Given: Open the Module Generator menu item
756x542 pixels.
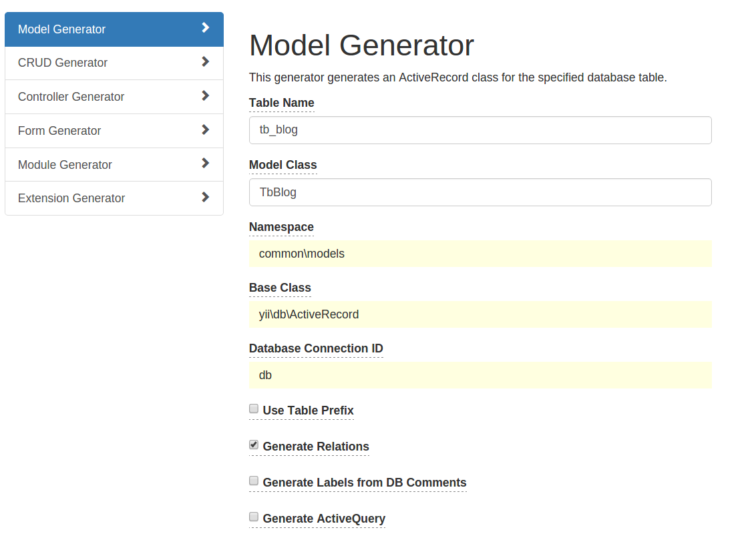Looking at the screenshot, I should click(x=114, y=165).
